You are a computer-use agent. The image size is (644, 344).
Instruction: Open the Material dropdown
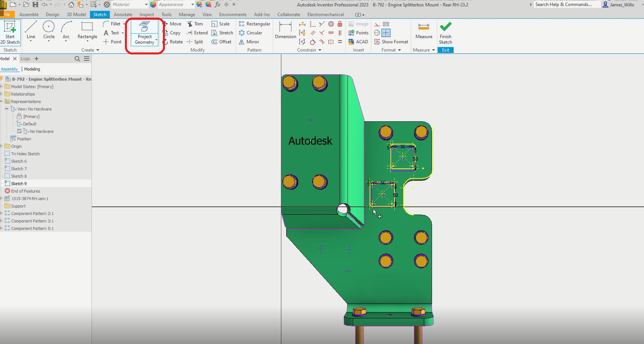pyautogui.click(x=130, y=5)
